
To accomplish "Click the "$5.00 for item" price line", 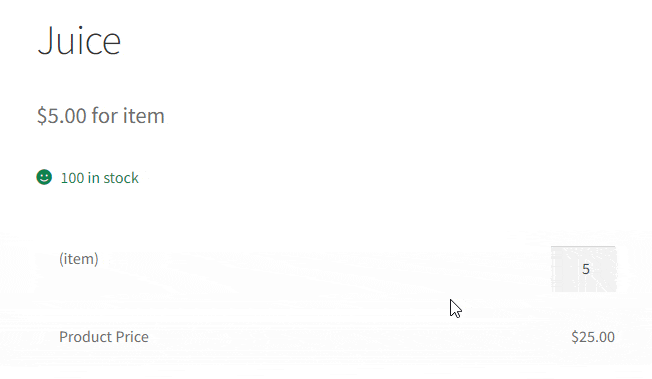I will [101, 116].
